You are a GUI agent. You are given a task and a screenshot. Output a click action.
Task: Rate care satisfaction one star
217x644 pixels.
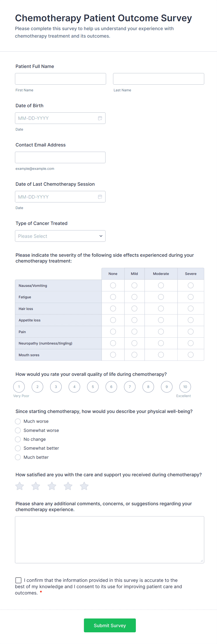point(19,486)
